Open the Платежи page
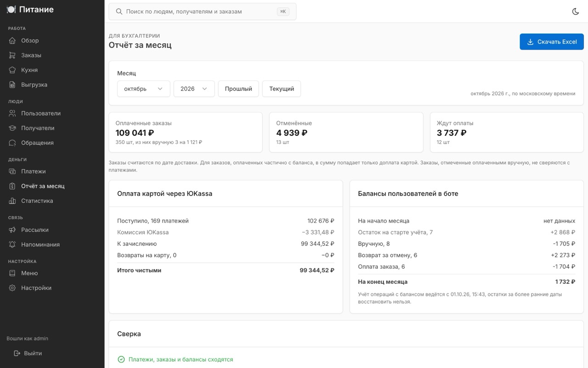This screenshot has height=368, width=588. 52,171
